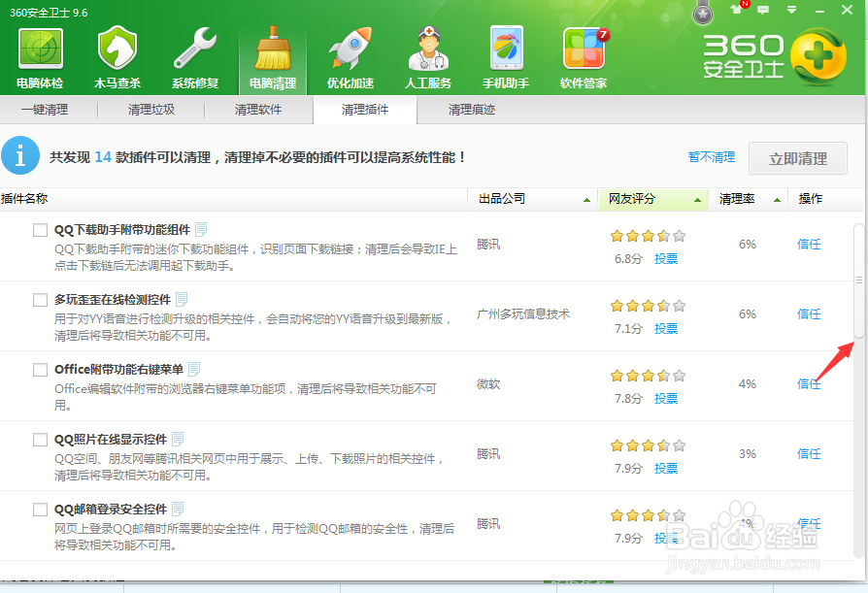The width and height of the screenshot is (868, 593).
Task: Check the QQ照片在线显示控件 checkbox
Action: pyautogui.click(x=40, y=440)
